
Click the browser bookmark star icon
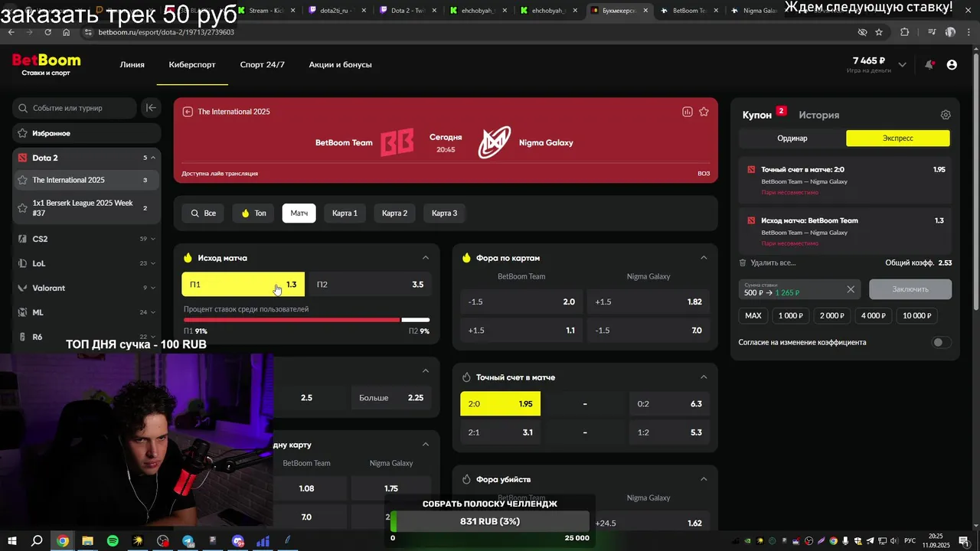(x=879, y=32)
